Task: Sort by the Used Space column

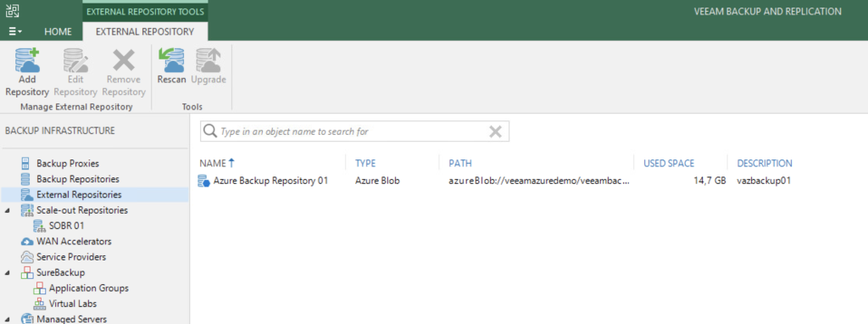Action: (x=669, y=164)
